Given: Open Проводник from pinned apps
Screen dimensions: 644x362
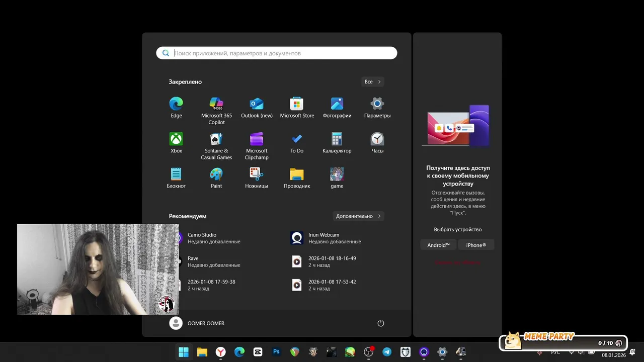Looking at the screenshot, I should (x=297, y=178).
